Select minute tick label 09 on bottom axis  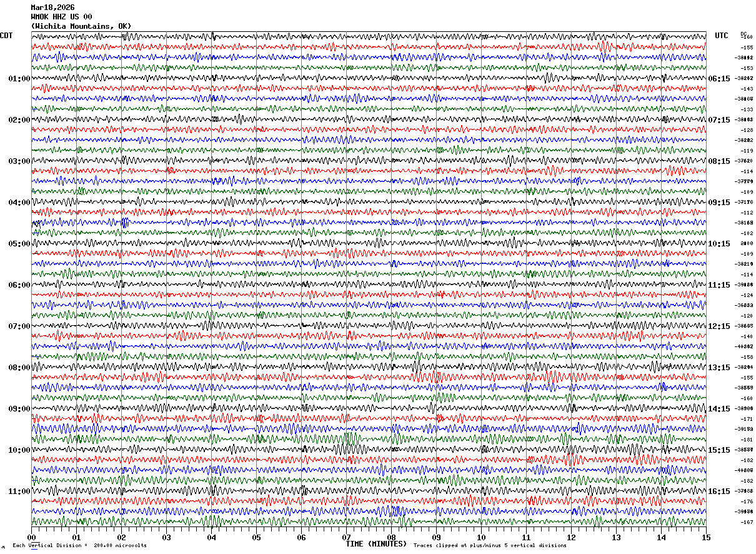pyautogui.click(x=436, y=537)
